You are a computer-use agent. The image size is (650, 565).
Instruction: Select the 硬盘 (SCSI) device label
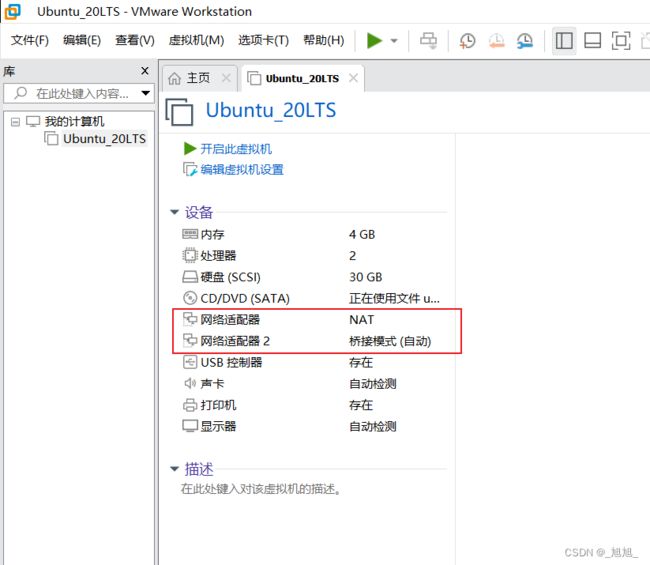point(230,277)
